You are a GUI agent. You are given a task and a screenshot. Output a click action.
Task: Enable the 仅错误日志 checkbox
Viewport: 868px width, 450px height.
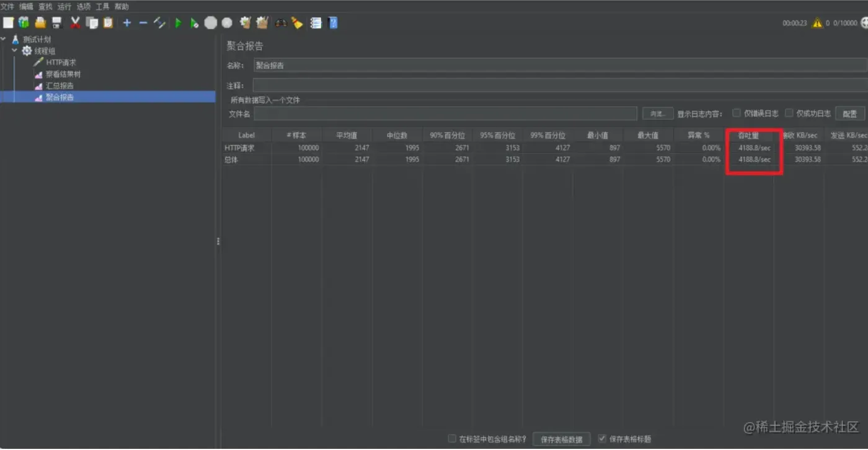(x=737, y=113)
